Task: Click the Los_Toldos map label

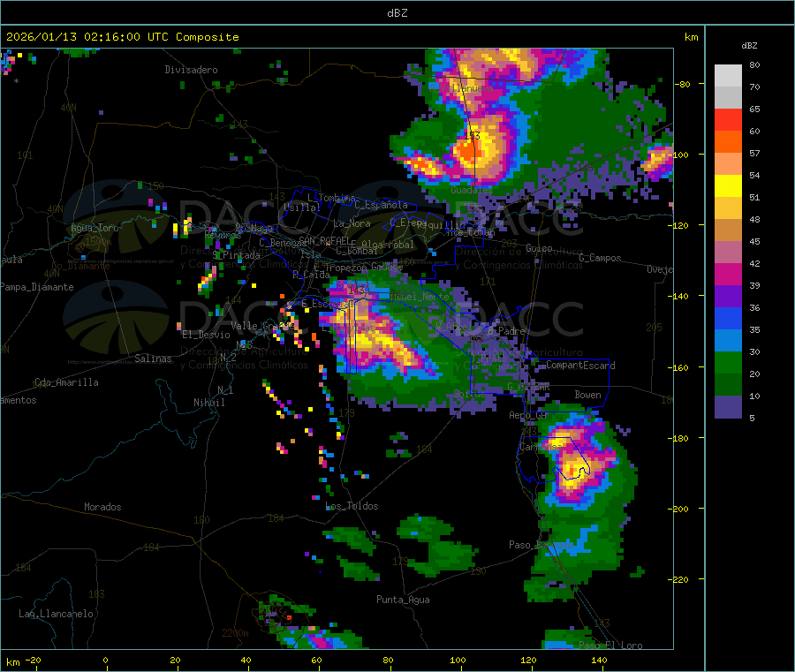Action: 352,506
